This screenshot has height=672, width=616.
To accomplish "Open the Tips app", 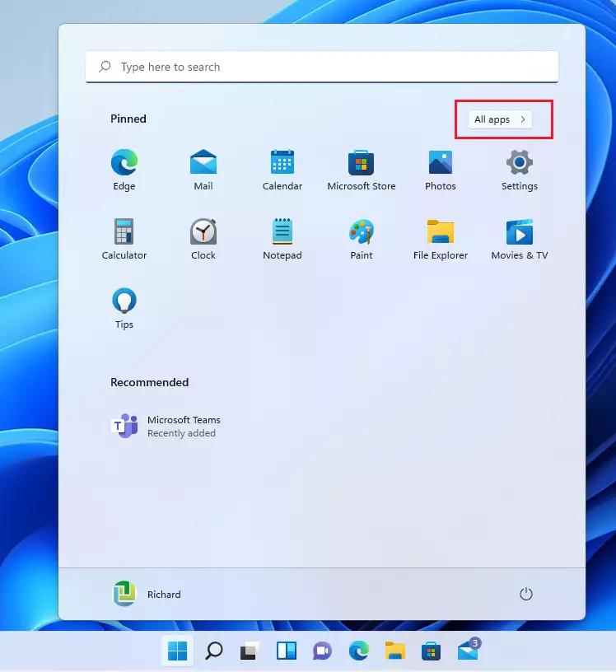I will click(x=124, y=308).
